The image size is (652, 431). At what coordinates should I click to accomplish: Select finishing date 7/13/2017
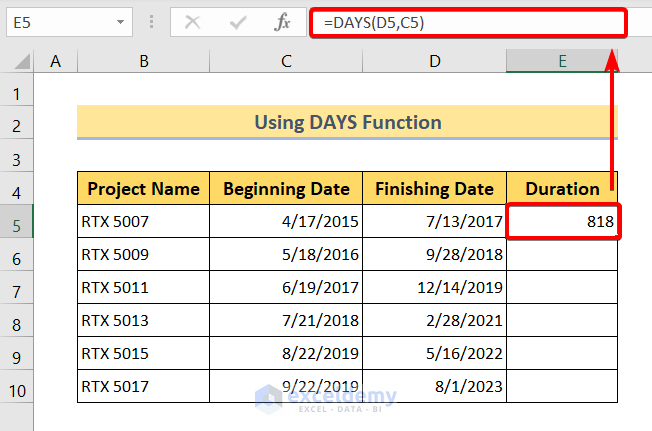435,222
